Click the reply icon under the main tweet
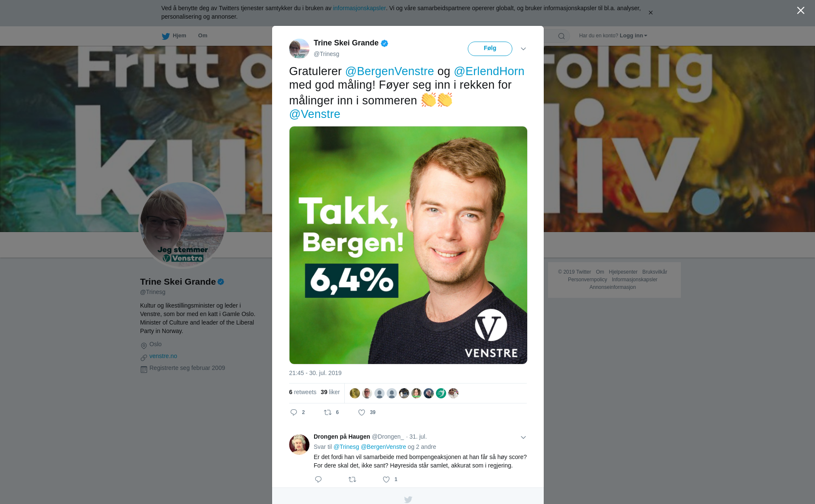Viewport: 815px width, 504px height. click(x=294, y=412)
